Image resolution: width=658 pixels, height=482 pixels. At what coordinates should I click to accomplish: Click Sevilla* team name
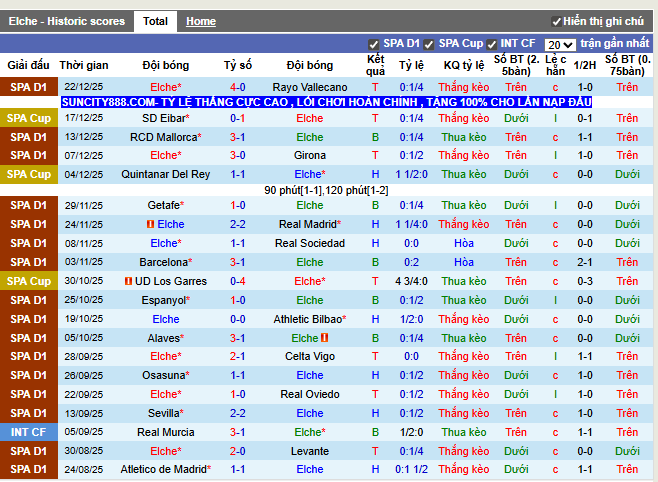(x=166, y=413)
